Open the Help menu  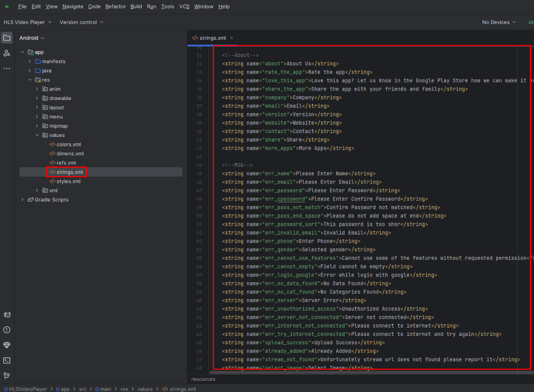224,7
